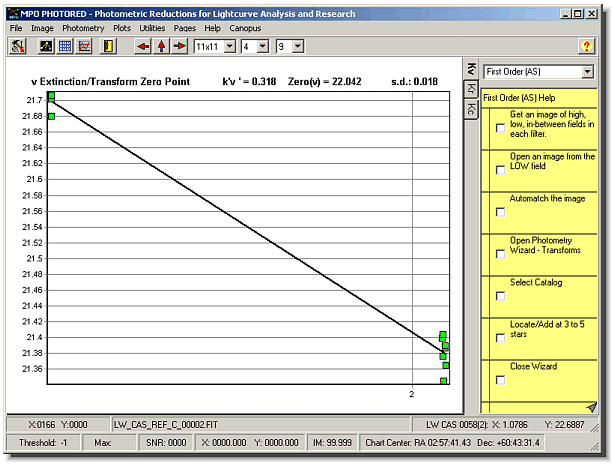Click the red up arrow button

pyautogui.click(x=161, y=46)
